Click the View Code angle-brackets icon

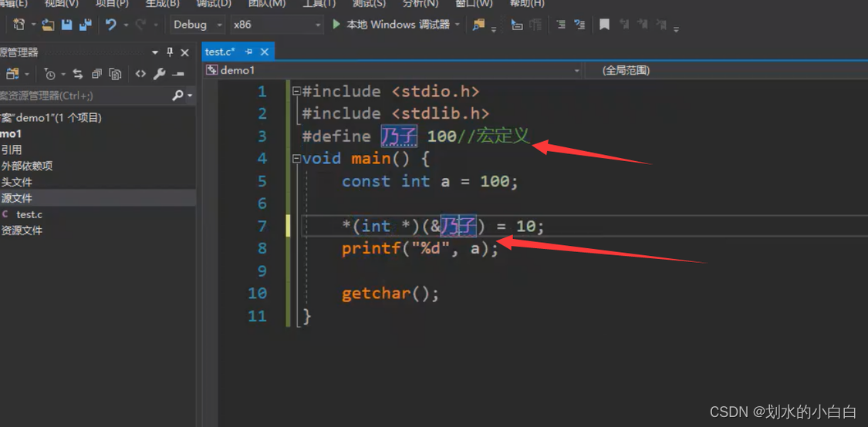coord(140,74)
